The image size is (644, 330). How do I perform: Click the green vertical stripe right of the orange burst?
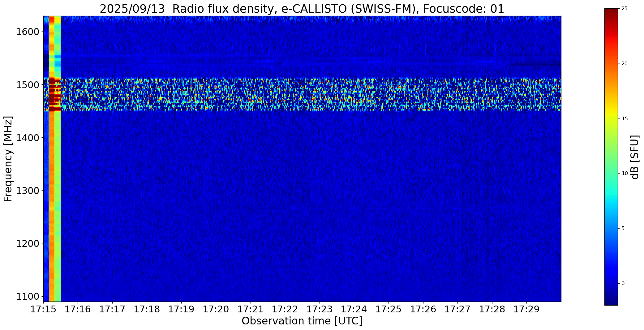(x=58, y=159)
